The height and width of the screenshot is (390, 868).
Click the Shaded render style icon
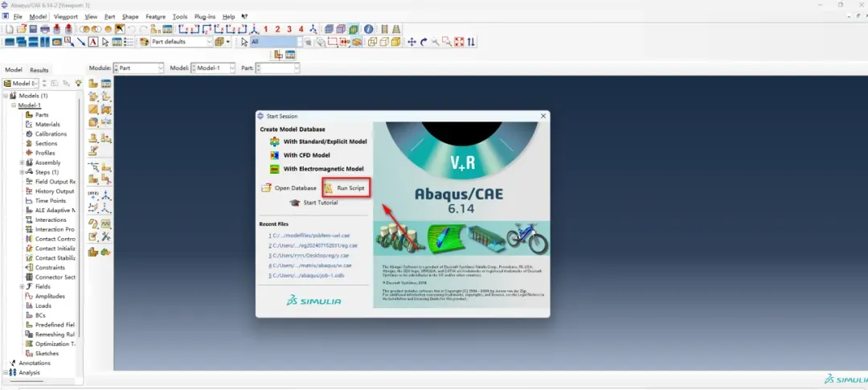pyautogui.click(x=395, y=42)
